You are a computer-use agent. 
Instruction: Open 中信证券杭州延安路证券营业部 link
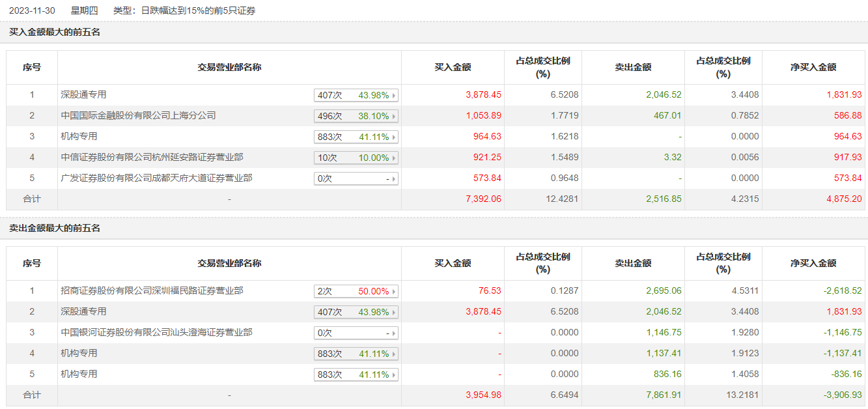tap(152, 158)
